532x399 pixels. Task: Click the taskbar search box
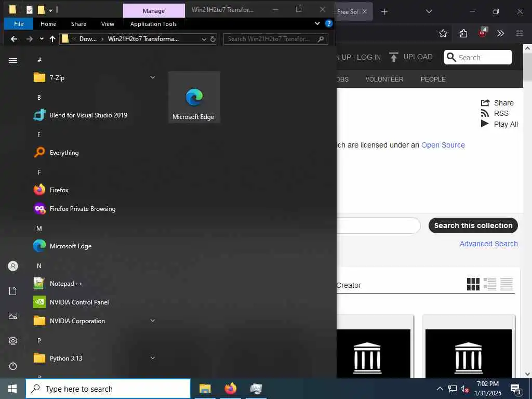(108, 389)
